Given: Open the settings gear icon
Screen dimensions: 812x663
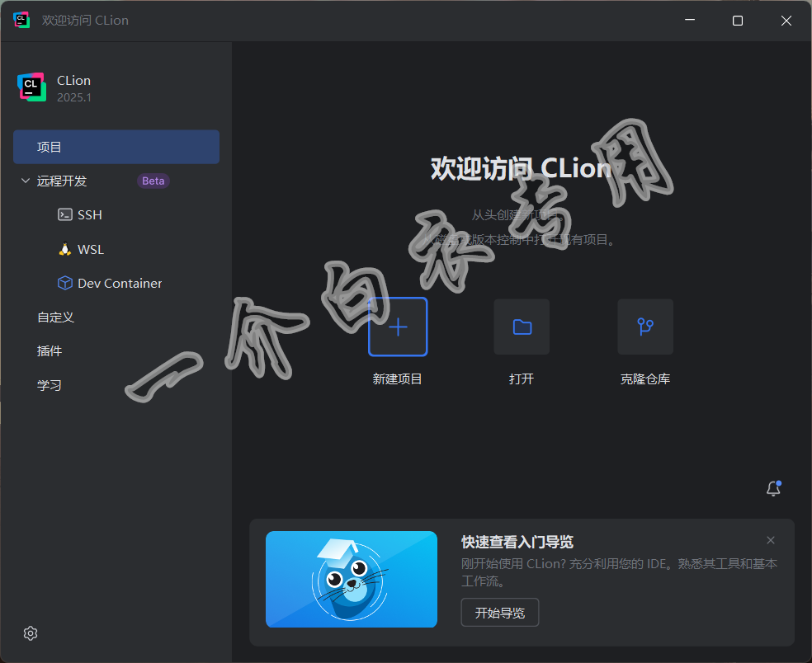Looking at the screenshot, I should [31, 633].
